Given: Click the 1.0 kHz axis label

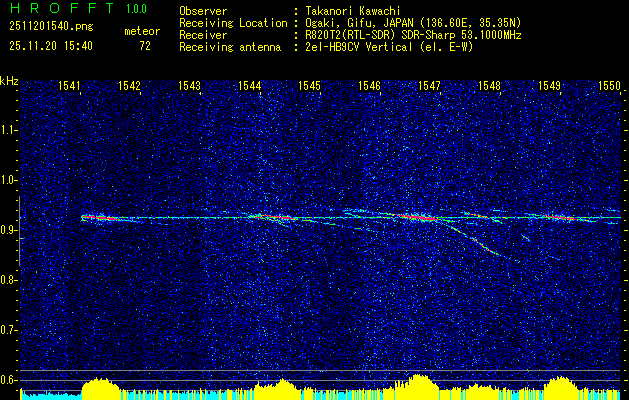Looking at the screenshot, I should coord(9,181).
